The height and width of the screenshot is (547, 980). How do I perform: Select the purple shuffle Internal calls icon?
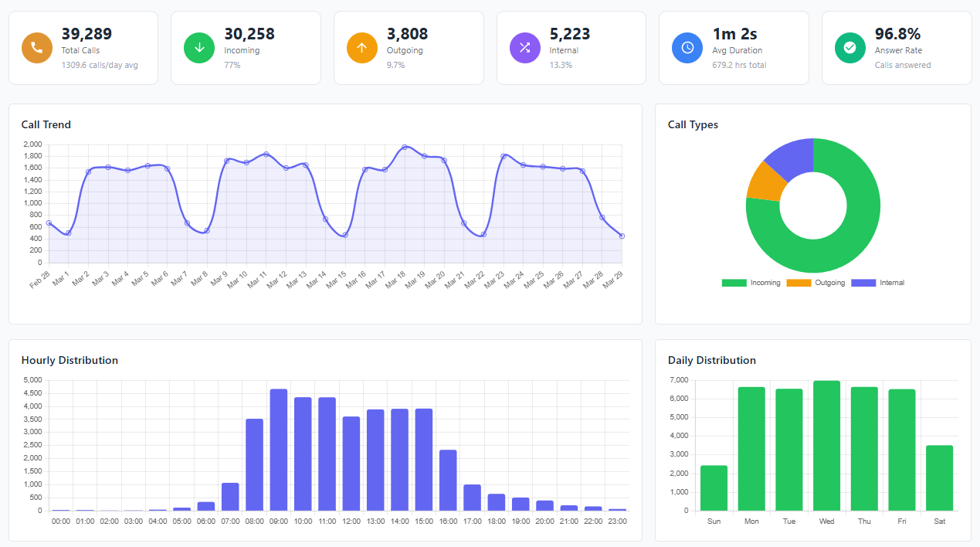point(524,48)
